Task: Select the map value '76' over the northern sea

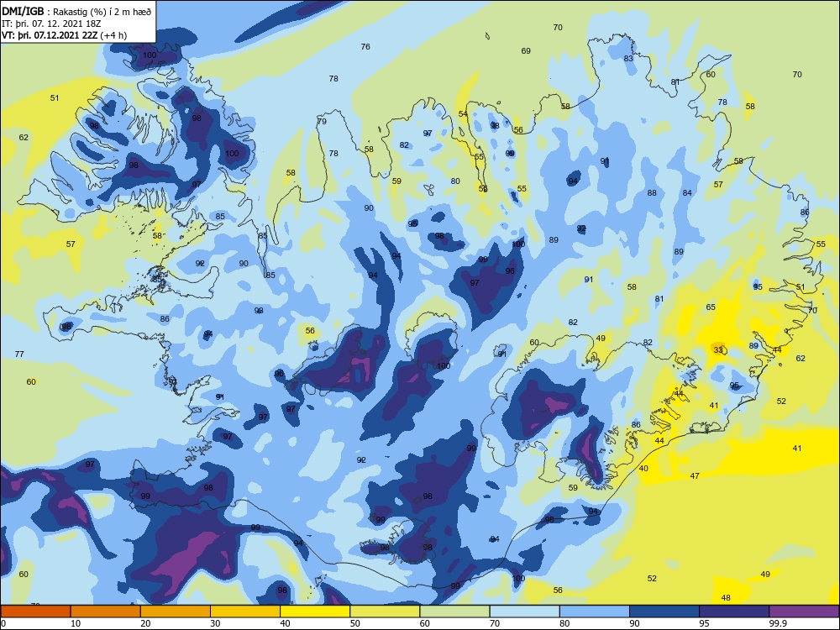Action: pyautogui.click(x=365, y=46)
